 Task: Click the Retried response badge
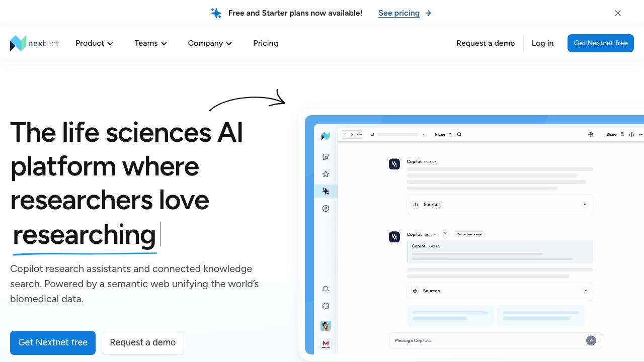click(x=469, y=234)
